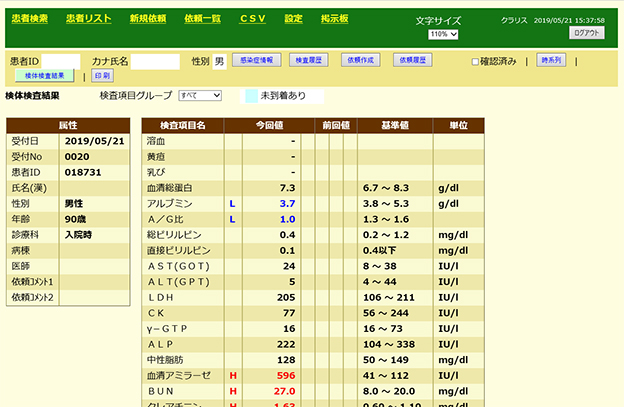Open the 患者リスト menu link

tap(89, 19)
